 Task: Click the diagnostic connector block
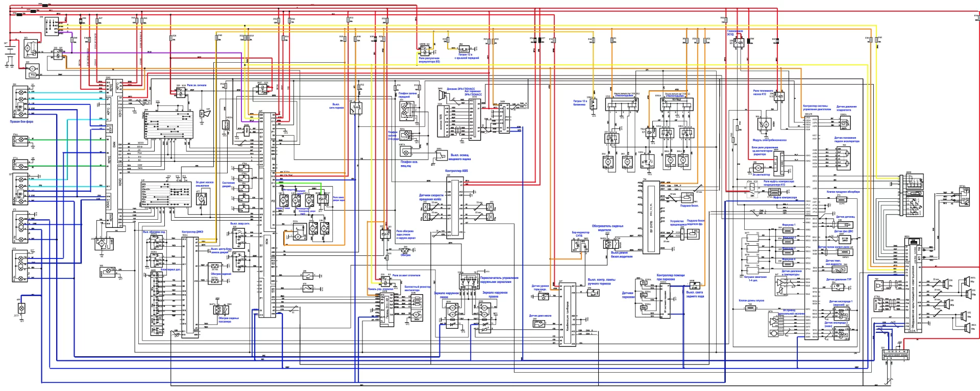coord(896,354)
